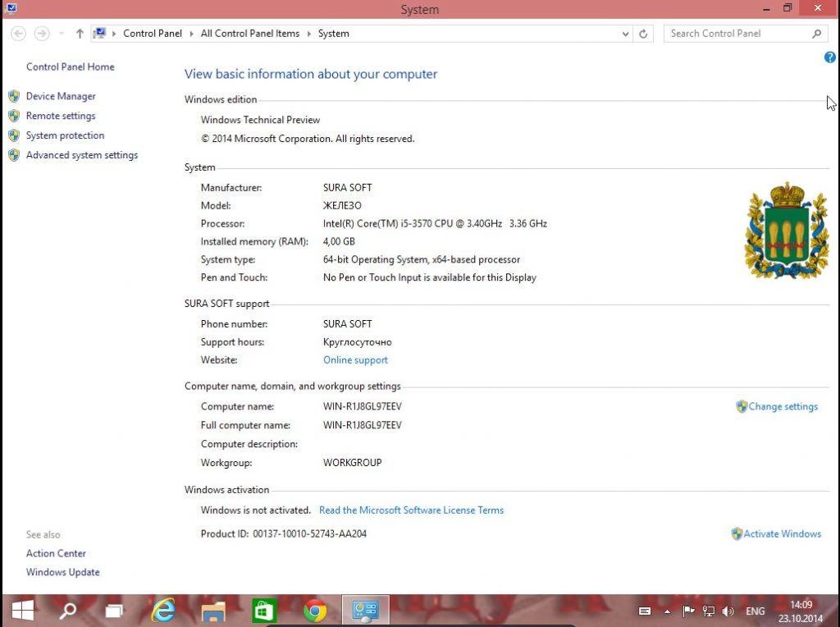The width and height of the screenshot is (840, 627).
Task: Click the Forward navigation arrow
Action: coord(42,34)
